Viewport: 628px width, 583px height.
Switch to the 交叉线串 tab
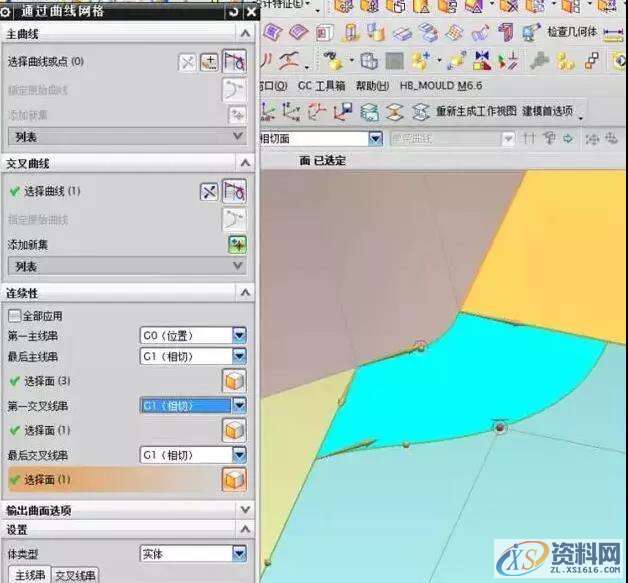tap(75, 575)
